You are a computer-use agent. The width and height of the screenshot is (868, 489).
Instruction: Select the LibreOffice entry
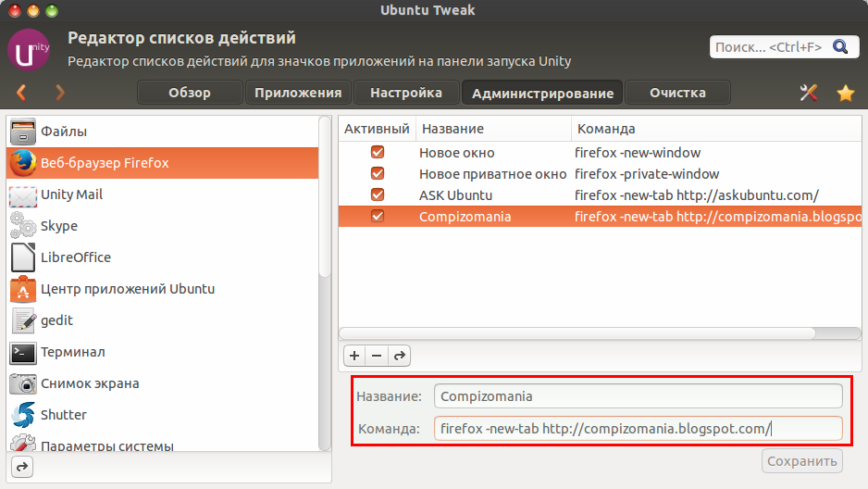pyautogui.click(x=163, y=257)
